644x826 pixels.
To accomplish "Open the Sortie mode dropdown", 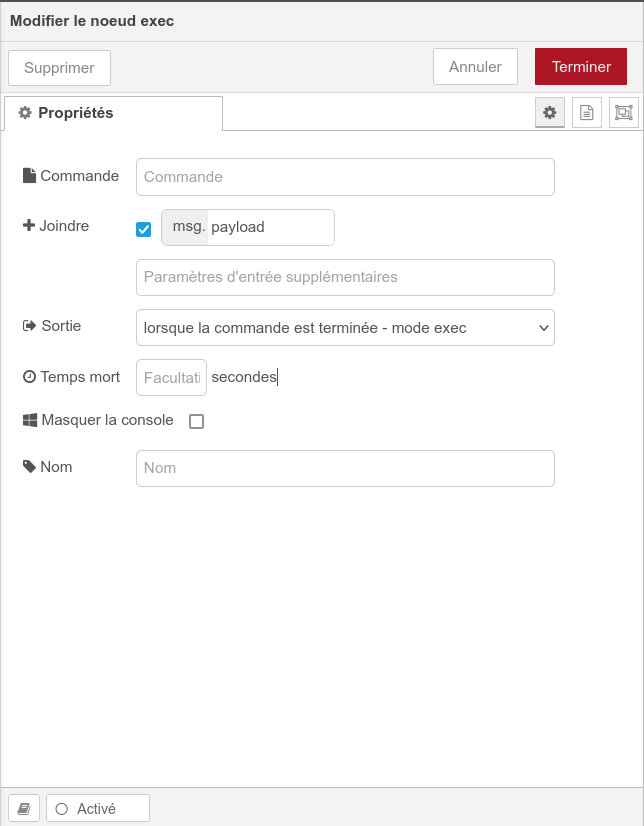I will 345,327.
